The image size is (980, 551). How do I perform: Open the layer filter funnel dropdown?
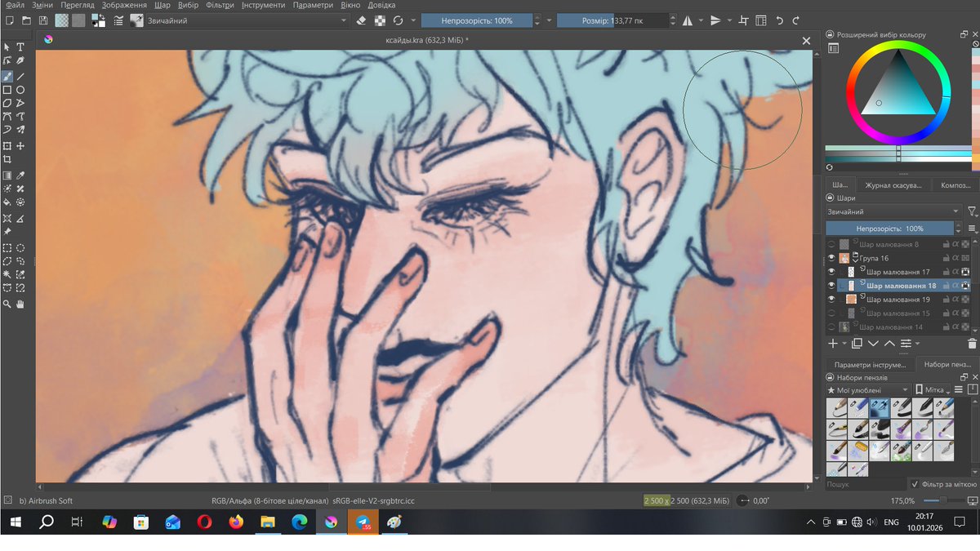coord(972,212)
